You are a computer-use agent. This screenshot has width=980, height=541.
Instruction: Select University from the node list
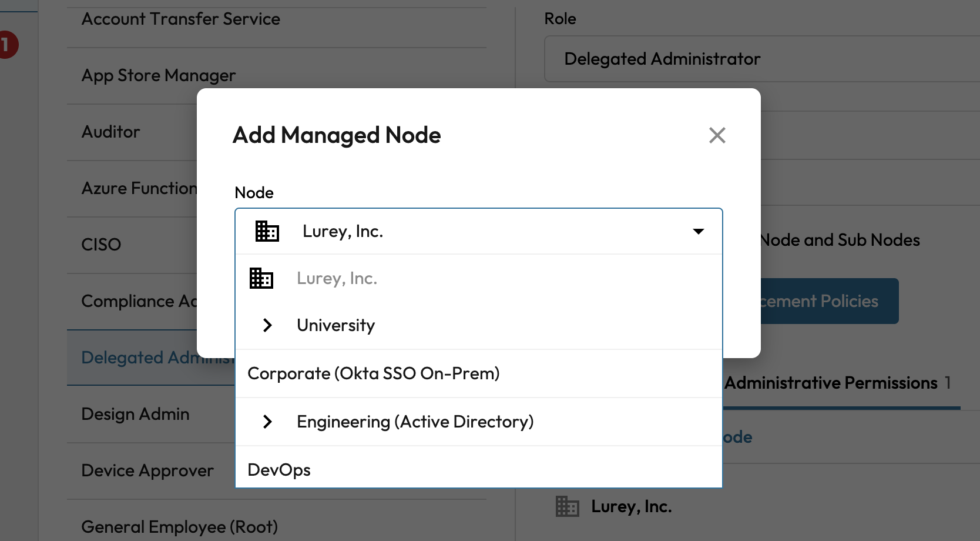(335, 325)
